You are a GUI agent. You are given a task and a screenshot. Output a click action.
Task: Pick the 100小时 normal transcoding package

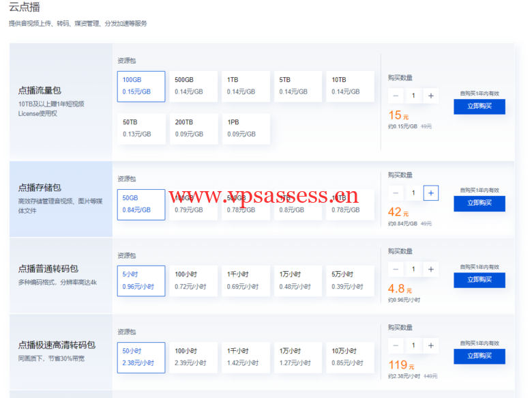tap(193, 281)
